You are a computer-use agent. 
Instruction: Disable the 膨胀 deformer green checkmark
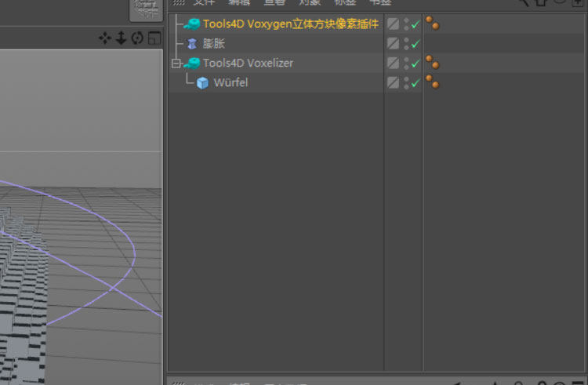pyautogui.click(x=415, y=44)
